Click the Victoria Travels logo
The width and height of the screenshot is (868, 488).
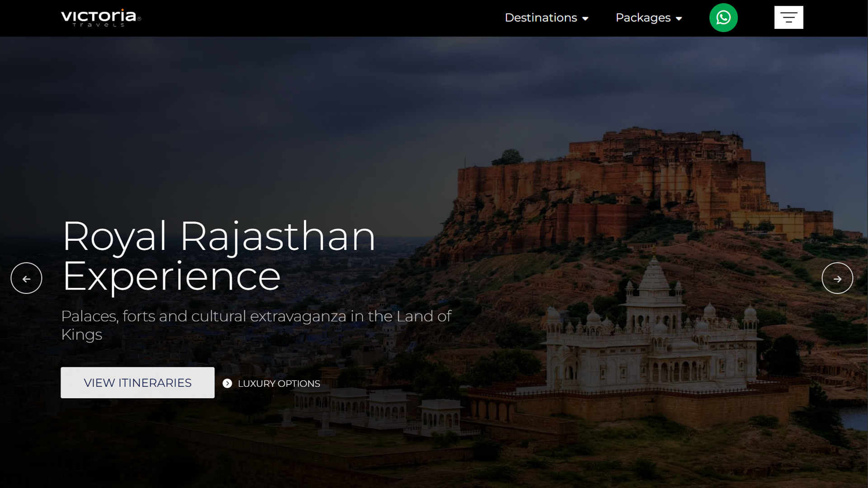click(x=100, y=18)
